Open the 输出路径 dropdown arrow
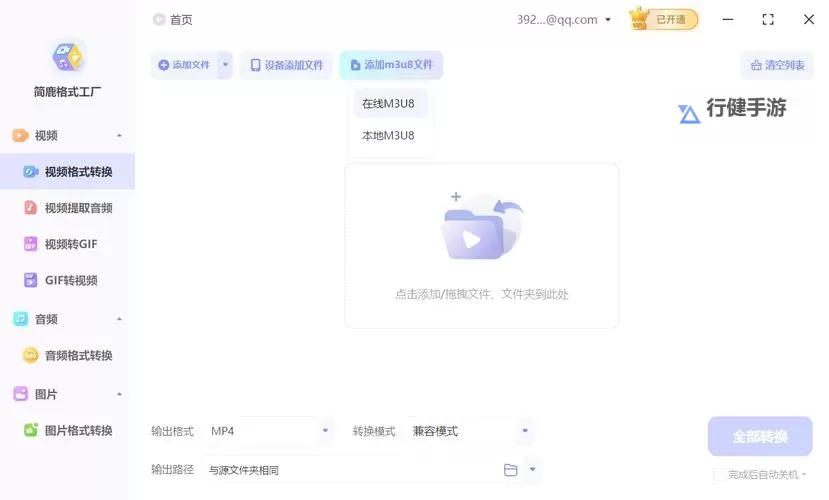This screenshot has height=500, width=829. point(532,469)
